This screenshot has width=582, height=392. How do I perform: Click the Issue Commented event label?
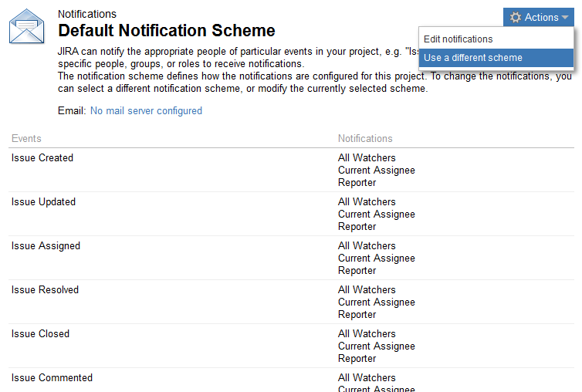tap(52, 378)
